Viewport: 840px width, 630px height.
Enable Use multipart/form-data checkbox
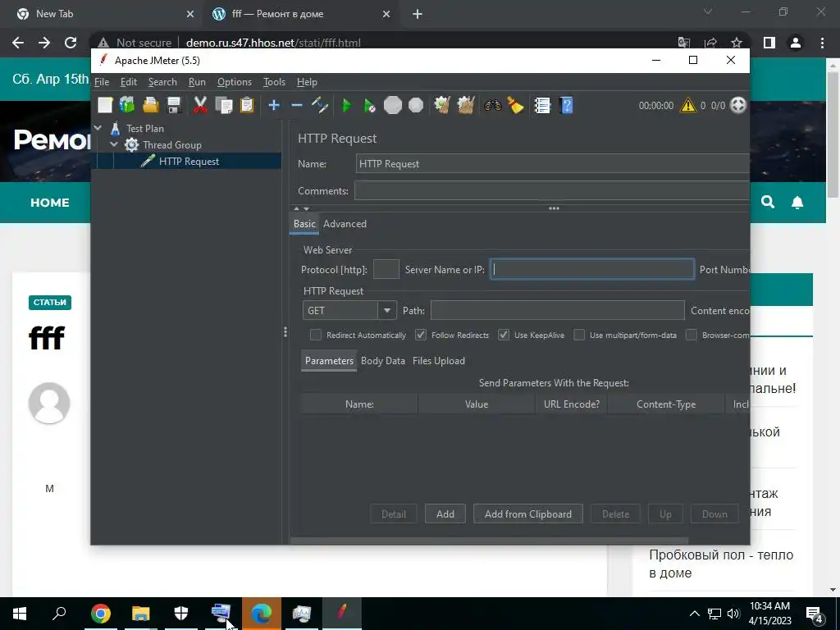click(x=579, y=335)
